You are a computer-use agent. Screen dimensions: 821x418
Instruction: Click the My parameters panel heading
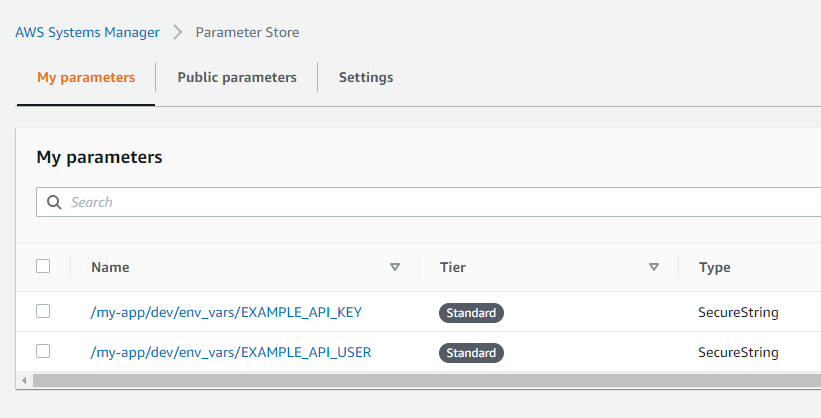pyautogui.click(x=99, y=157)
